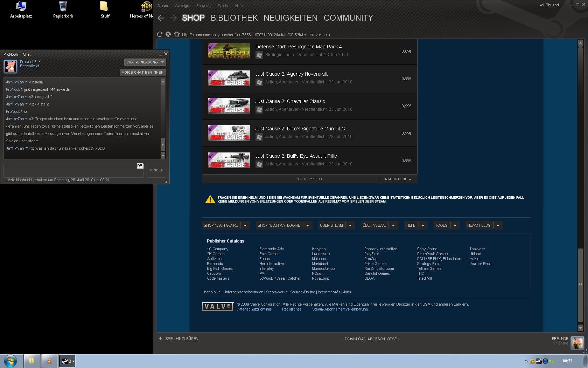The width and height of the screenshot is (588, 368).
Task: Click the chat message input field
Action: click(70, 170)
